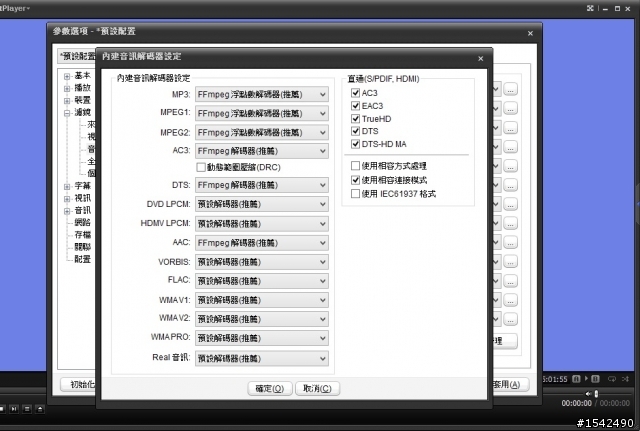Select 關聯 in the preferences tree

pyautogui.click(x=82, y=247)
